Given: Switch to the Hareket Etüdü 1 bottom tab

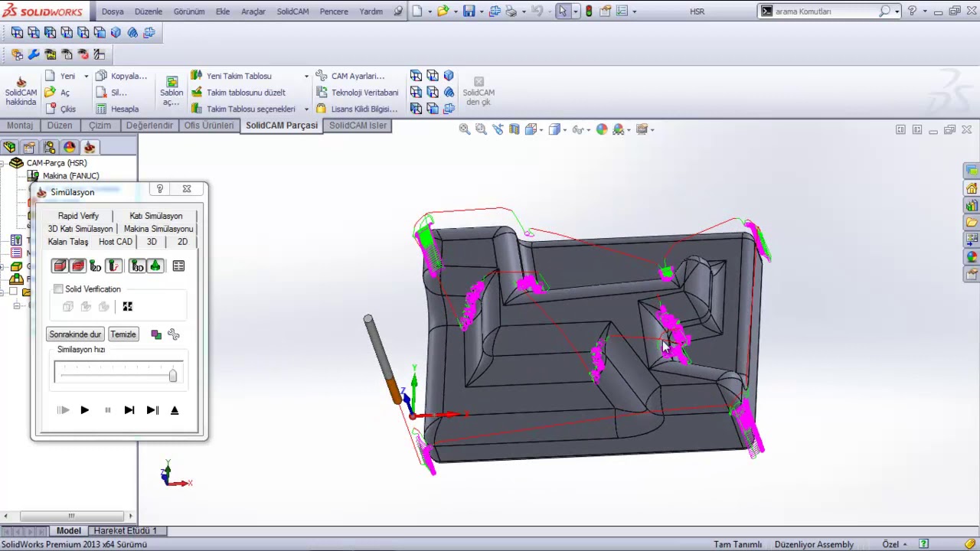Looking at the screenshot, I should 125,530.
